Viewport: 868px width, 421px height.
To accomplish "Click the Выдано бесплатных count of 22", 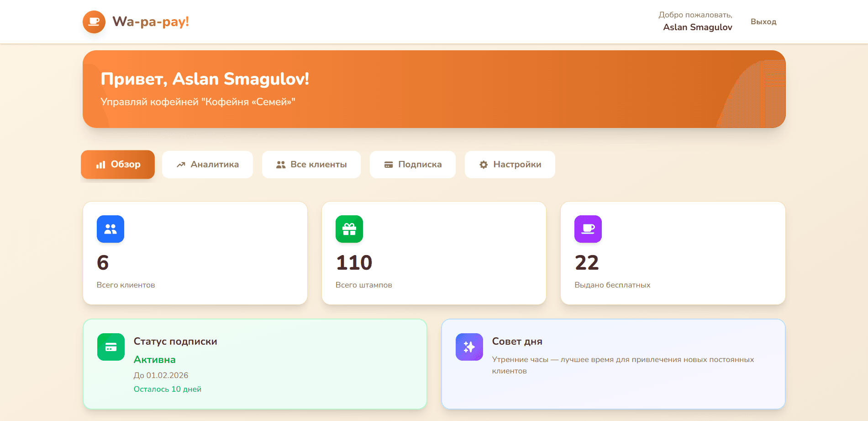I will point(587,262).
